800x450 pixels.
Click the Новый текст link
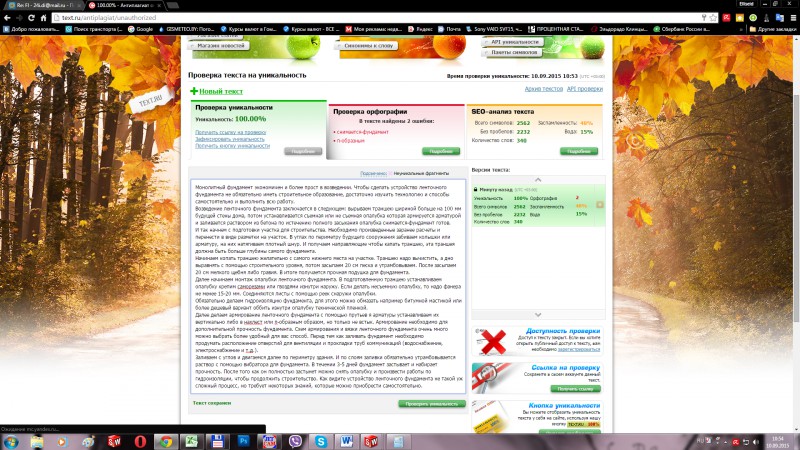pyautogui.click(x=220, y=91)
